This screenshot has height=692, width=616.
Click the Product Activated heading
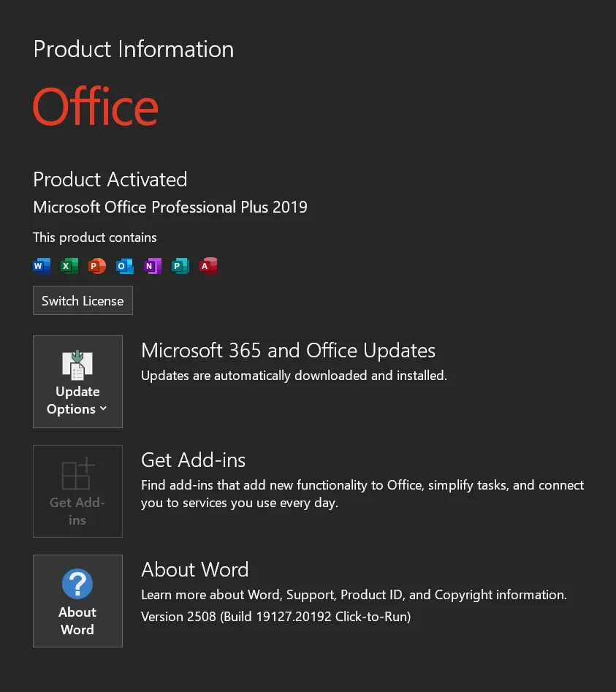[110, 180]
